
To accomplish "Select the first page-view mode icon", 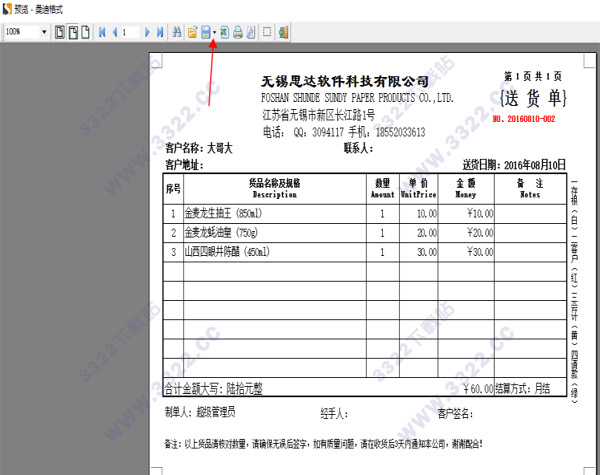I will click(60, 32).
